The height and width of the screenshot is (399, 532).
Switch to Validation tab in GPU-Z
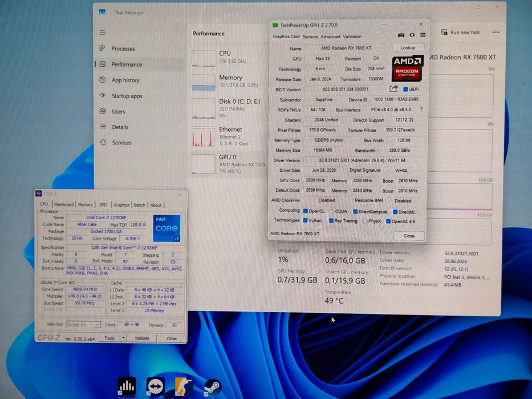tap(352, 37)
